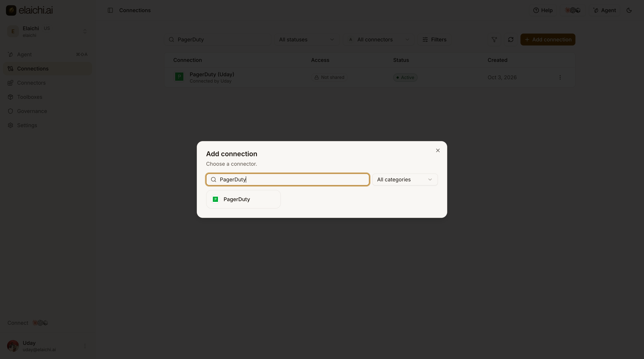
Task: Click the Access column header
Action: click(x=320, y=60)
